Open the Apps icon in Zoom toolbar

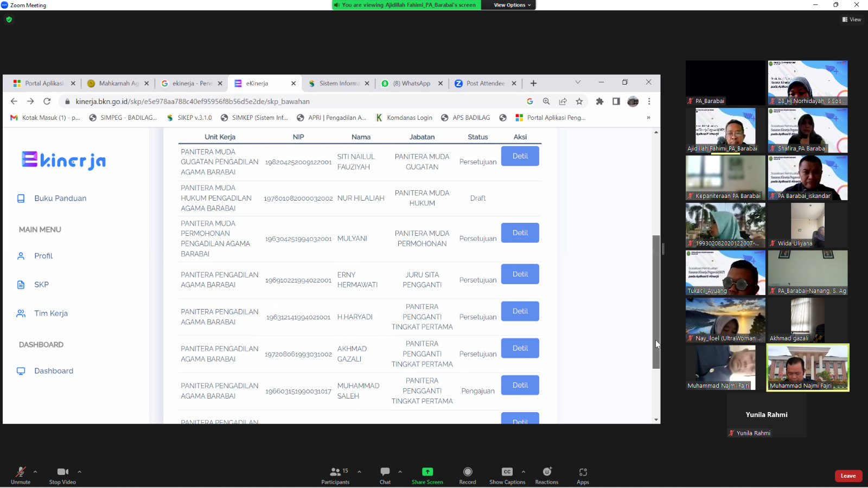(x=583, y=472)
